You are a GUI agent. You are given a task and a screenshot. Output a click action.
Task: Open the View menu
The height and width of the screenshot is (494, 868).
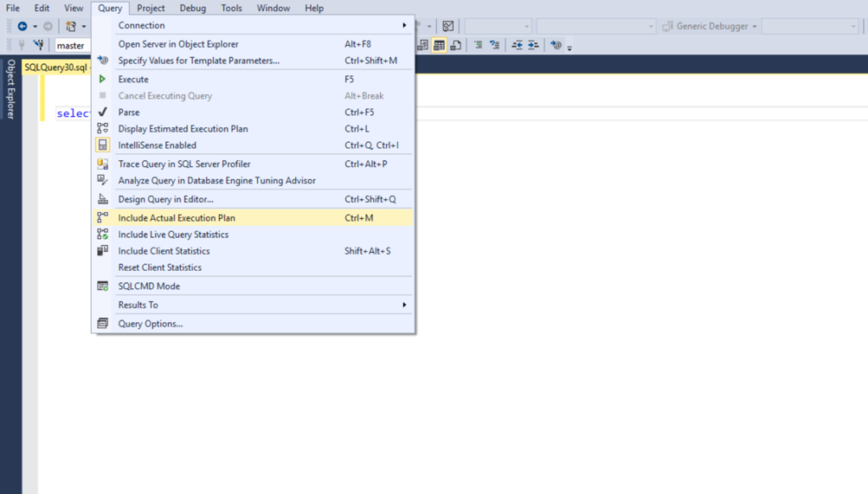(x=74, y=8)
